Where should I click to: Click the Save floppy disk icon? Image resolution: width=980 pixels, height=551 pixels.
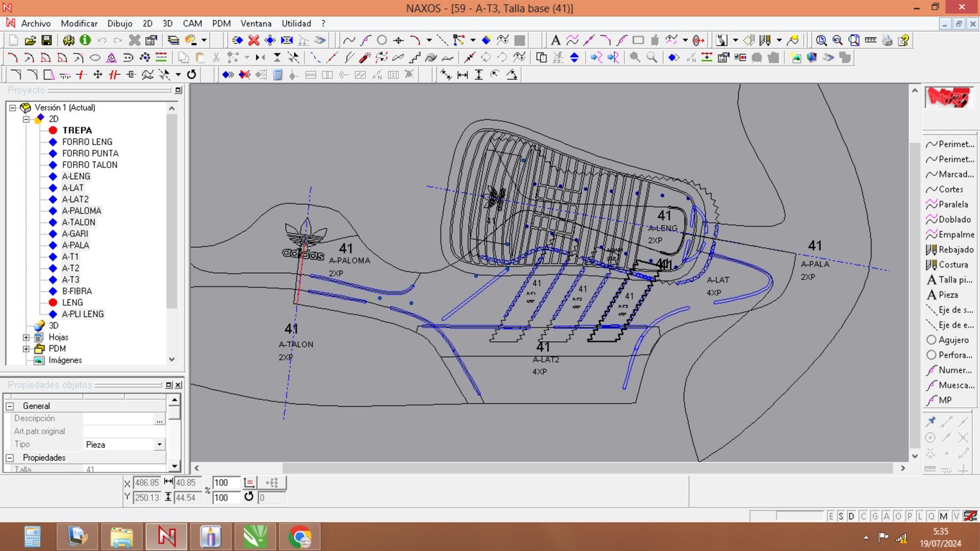coord(46,41)
